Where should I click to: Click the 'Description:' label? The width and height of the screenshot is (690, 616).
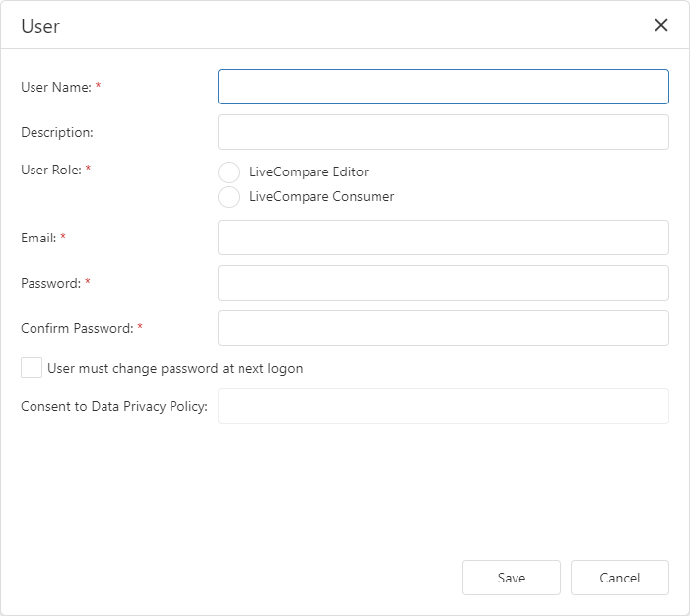pyautogui.click(x=57, y=132)
